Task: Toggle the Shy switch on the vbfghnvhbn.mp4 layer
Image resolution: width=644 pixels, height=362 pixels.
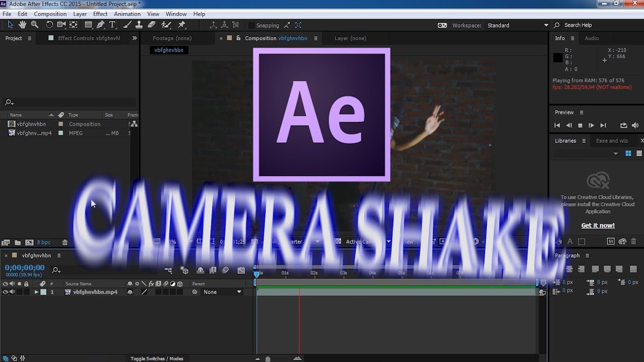Action: pyautogui.click(x=130, y=292)
